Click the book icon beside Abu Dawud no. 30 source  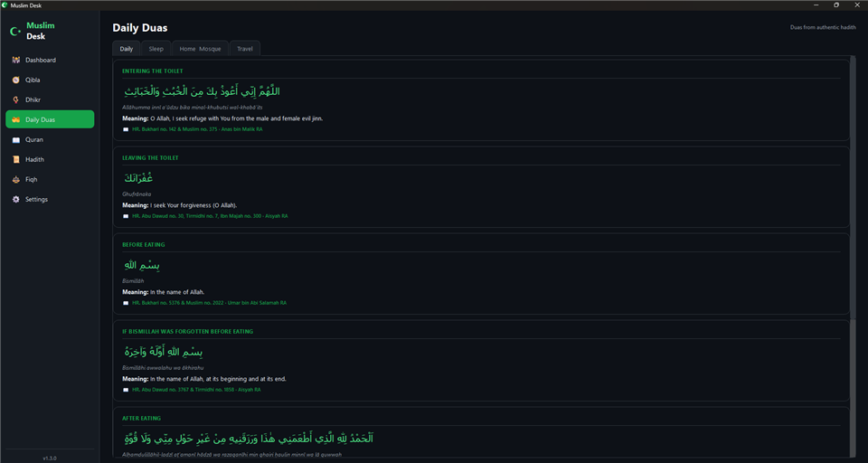(x=126, y=216)
